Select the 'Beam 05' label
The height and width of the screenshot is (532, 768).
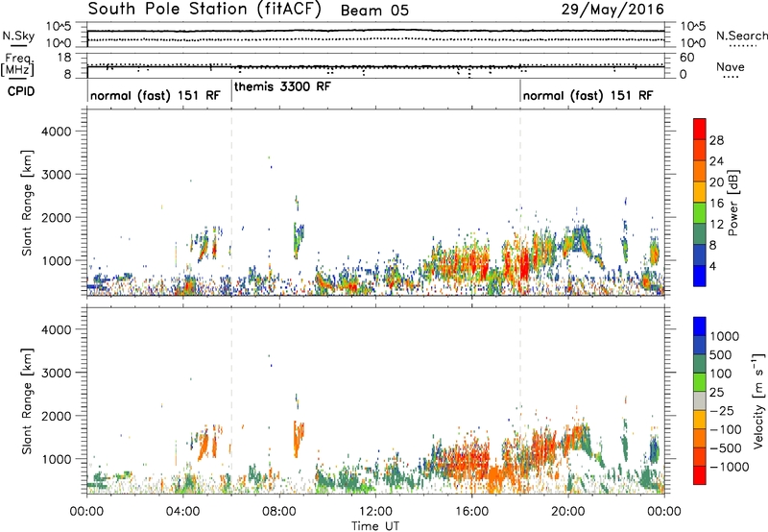(x=374, y=11)
